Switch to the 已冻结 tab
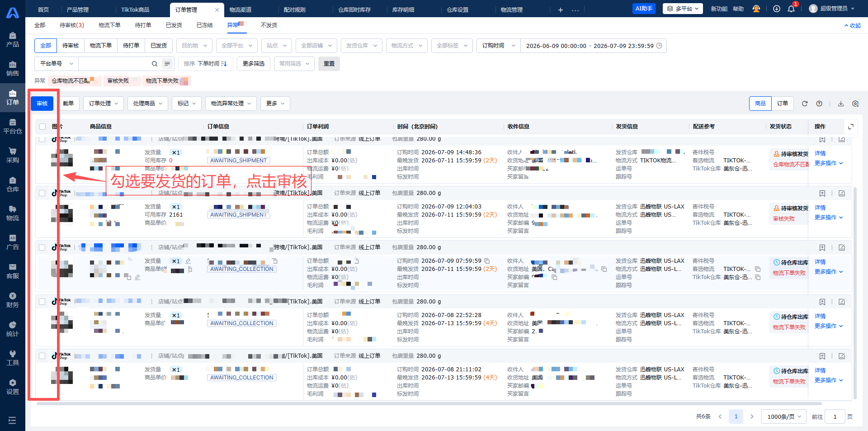This screenshot has height=431, width=868. [204, 25]
